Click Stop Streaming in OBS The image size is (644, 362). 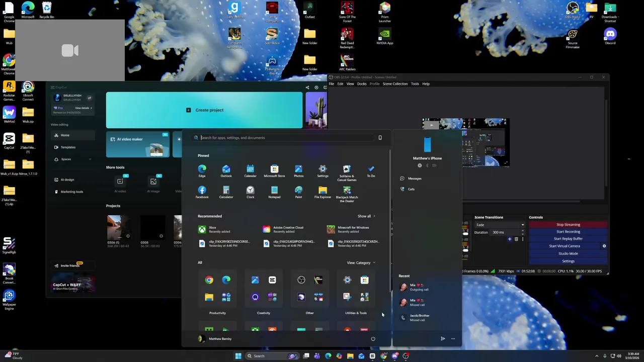tap(568, 225)
